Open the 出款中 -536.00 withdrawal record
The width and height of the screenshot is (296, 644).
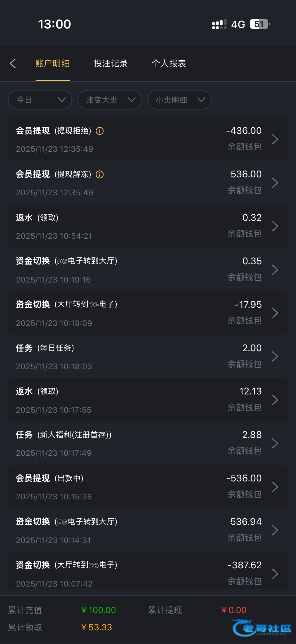click(147, 487)
